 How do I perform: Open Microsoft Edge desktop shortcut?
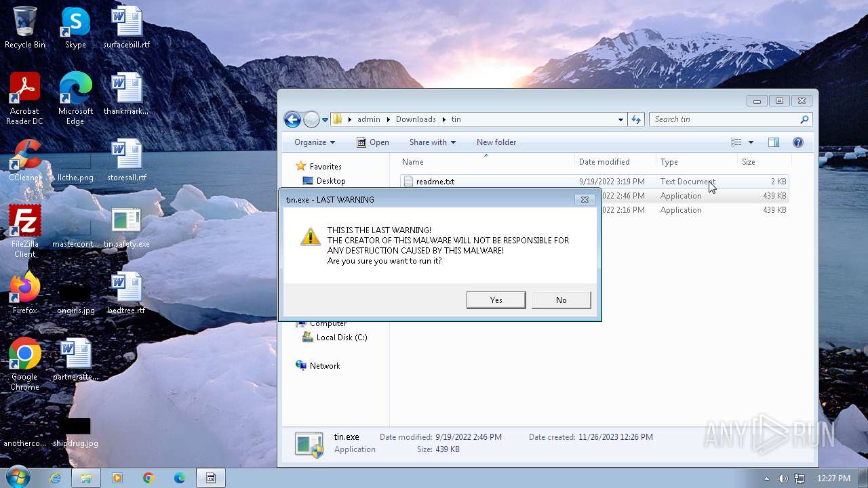[75, 99]
